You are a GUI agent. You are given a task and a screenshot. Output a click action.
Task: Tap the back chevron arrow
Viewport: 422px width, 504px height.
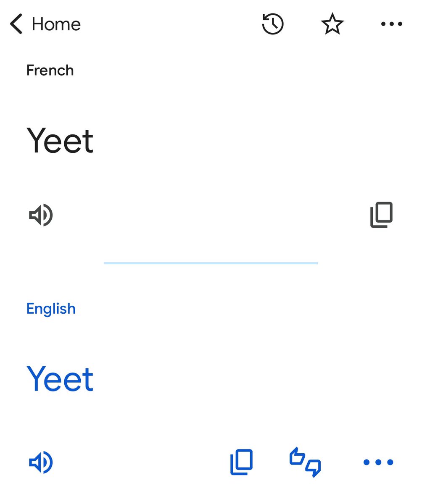click(x=16, y=24)
